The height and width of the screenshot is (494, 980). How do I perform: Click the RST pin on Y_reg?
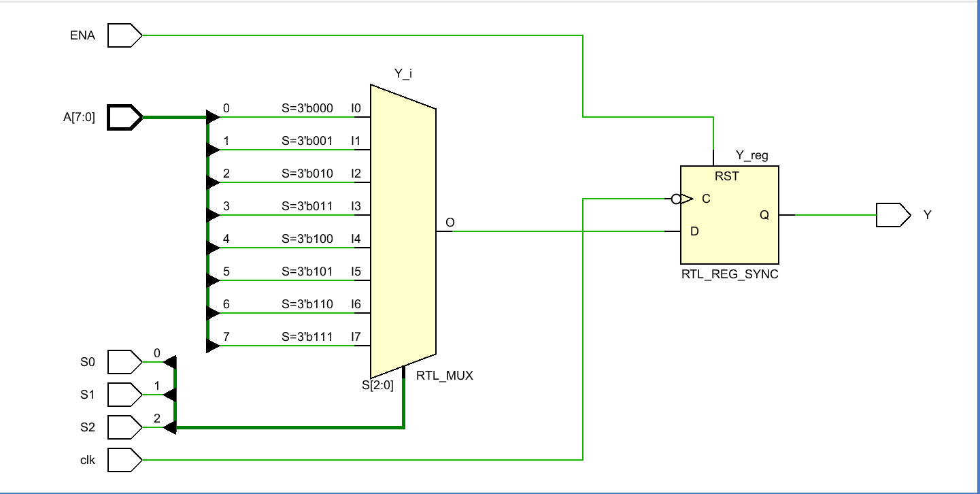727,176
